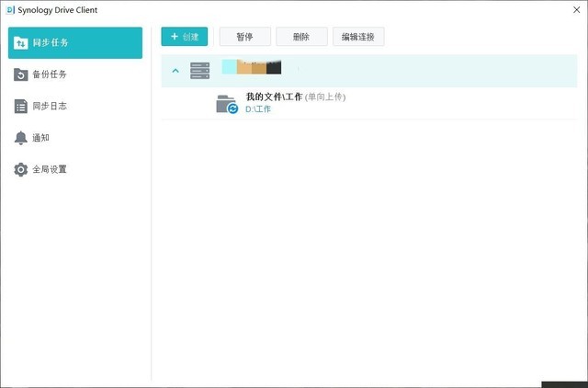The width and height of the screenshot is (588, 388).
Task: Pause sync with 暂停 button
Action: [x=245, y=37]
